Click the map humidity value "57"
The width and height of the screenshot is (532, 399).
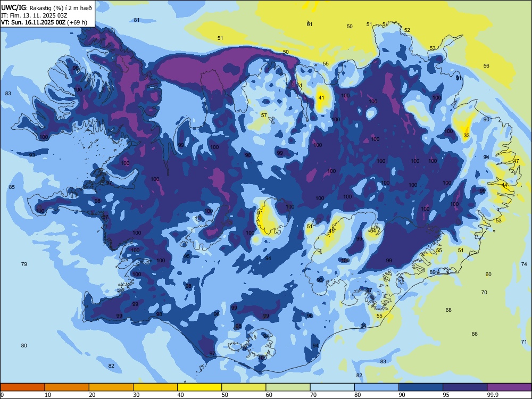click(x=264, y=115)
